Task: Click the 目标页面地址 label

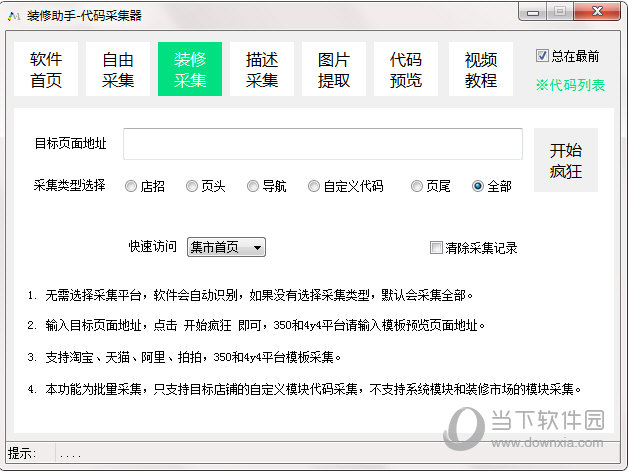Action: click(x=70, y=143)
